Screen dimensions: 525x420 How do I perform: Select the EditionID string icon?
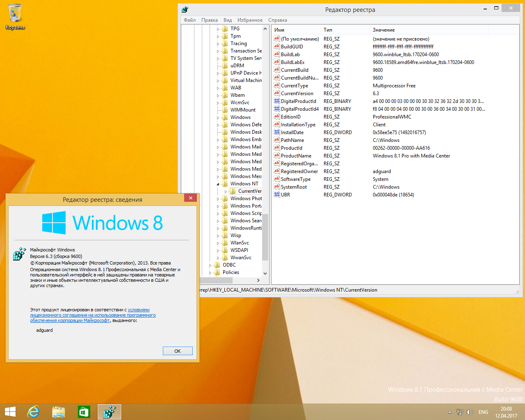(276, 116)
